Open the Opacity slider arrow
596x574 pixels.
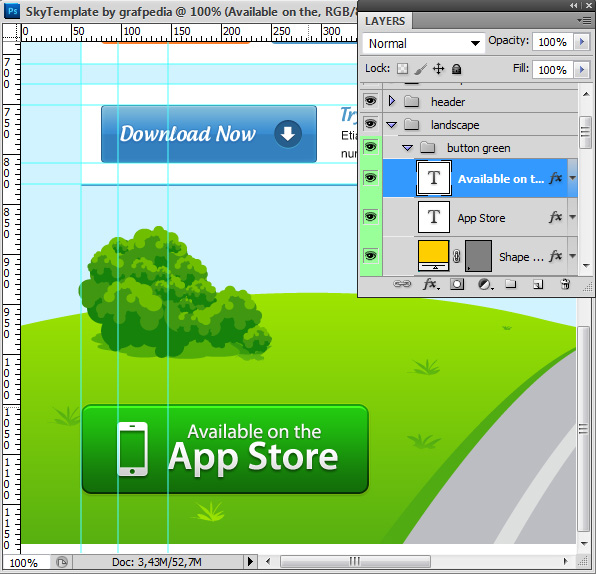tap(582, 42)
